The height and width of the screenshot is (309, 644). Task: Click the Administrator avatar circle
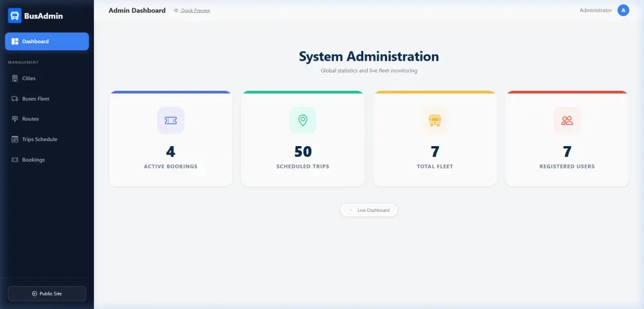[623, 10]
